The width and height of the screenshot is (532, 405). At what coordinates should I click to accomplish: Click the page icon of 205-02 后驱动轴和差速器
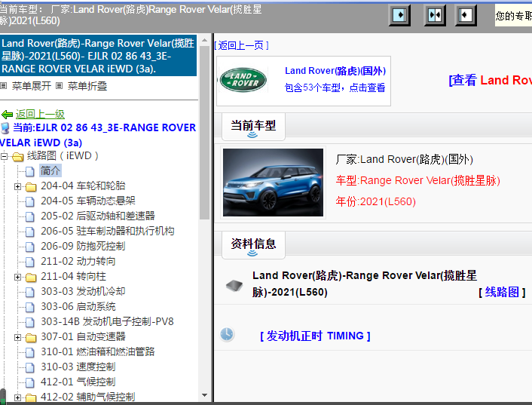click(30, 216)
